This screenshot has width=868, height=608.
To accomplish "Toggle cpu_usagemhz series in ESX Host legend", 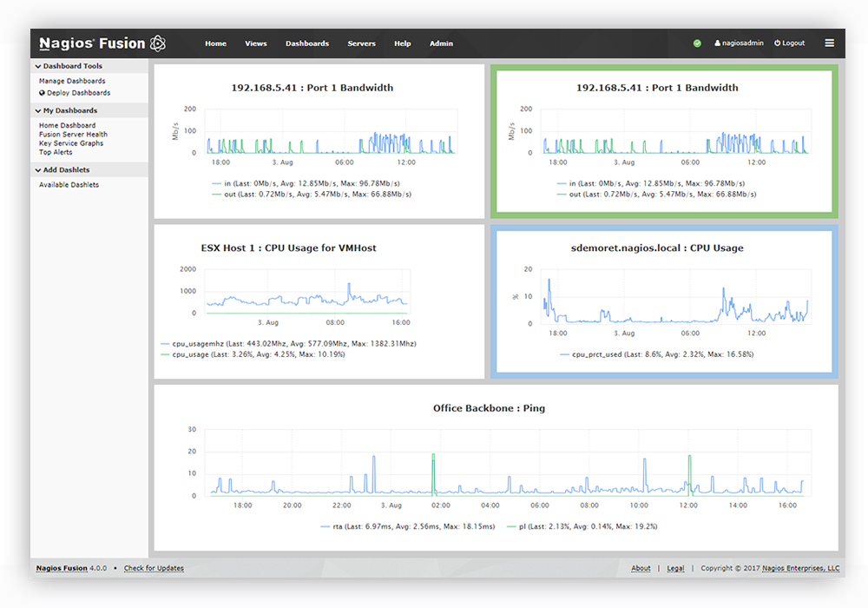I will point(288,344).
